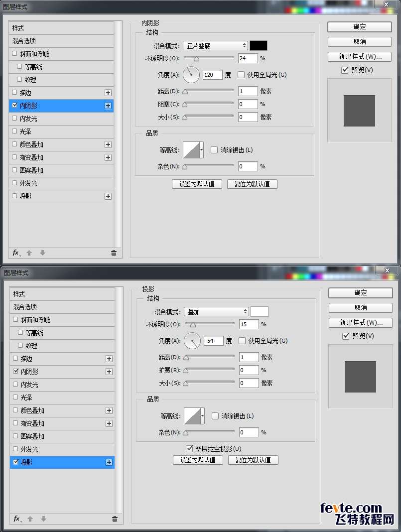Add another 描边 effect in upper dialog
This screenshot has height=532, width=401.
pos(108,93)
